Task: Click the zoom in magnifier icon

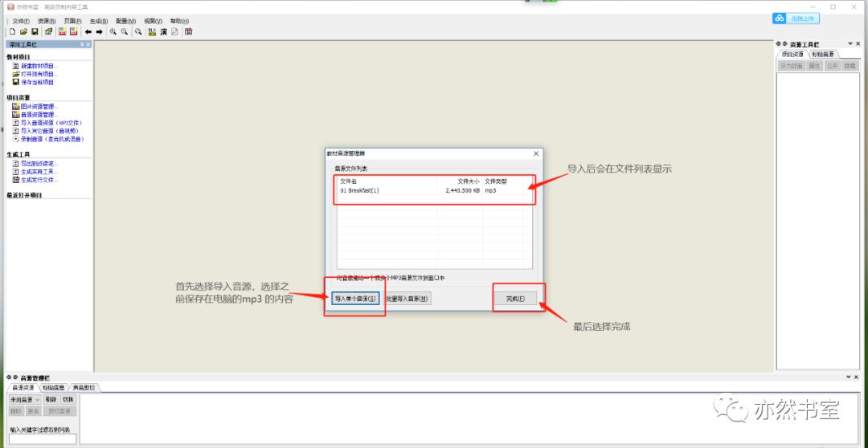Action: (x=113, y=31)
